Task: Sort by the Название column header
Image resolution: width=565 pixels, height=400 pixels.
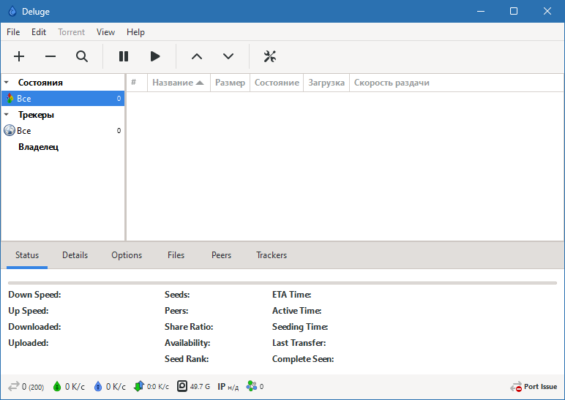Action: click(179, 83)
